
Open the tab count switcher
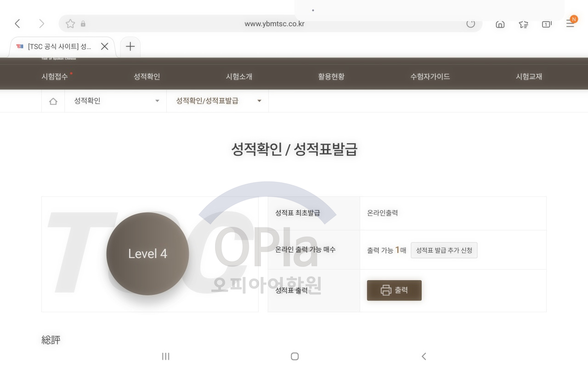point(547,24)
